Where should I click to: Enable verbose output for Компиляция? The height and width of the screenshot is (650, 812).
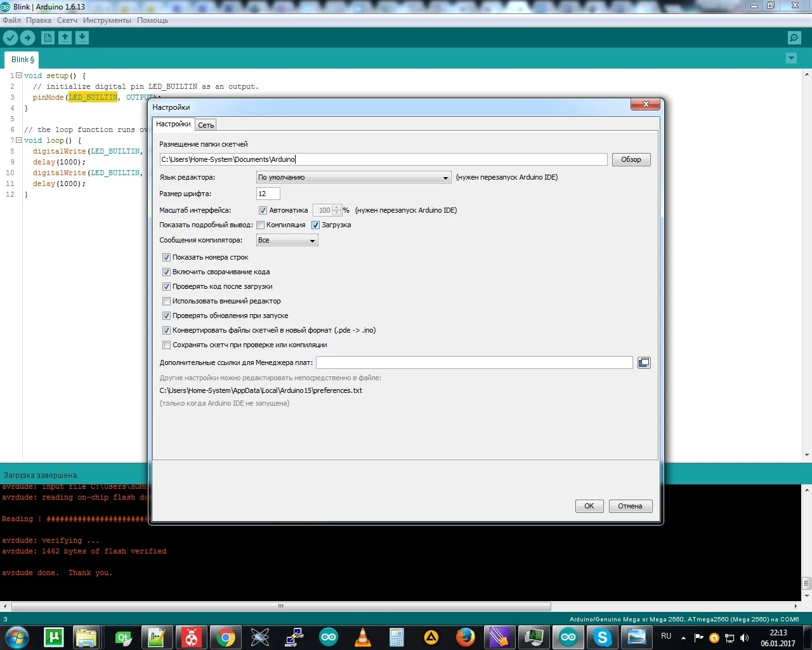(260, 225)
